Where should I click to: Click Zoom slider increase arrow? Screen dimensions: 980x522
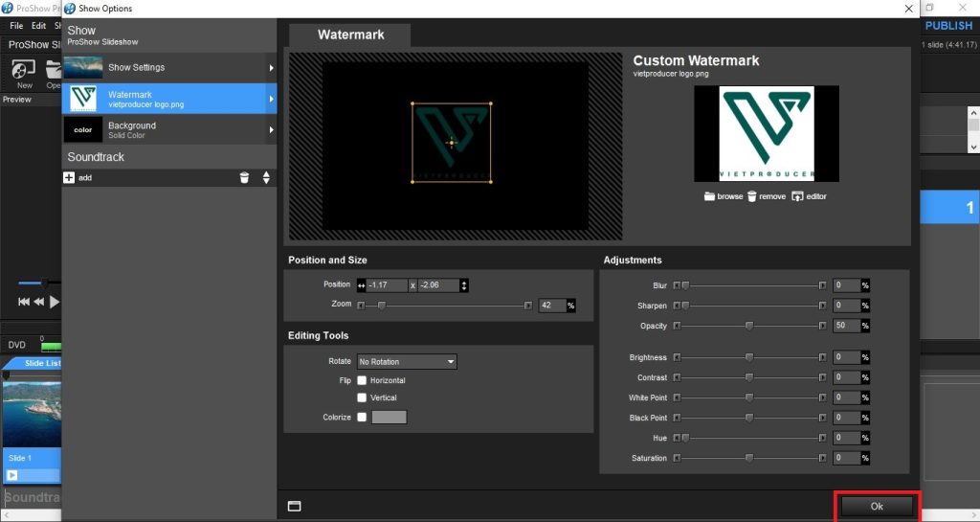click(x=528, y=306)
